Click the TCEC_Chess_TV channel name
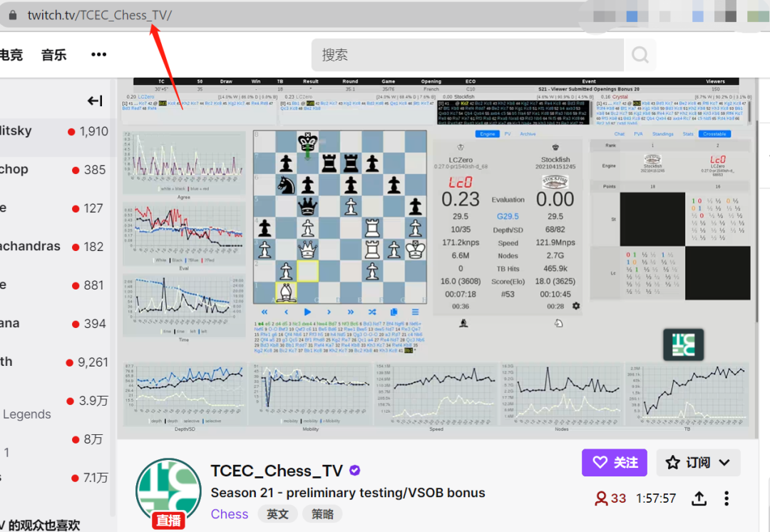 pos(277,471)
